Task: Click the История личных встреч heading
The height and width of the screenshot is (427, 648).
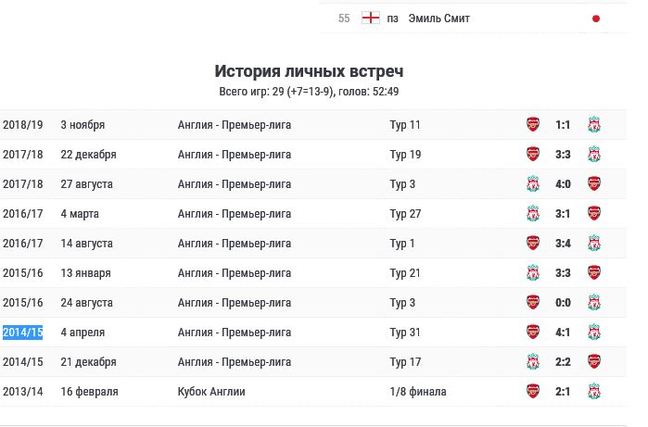Action: (309, 71)
